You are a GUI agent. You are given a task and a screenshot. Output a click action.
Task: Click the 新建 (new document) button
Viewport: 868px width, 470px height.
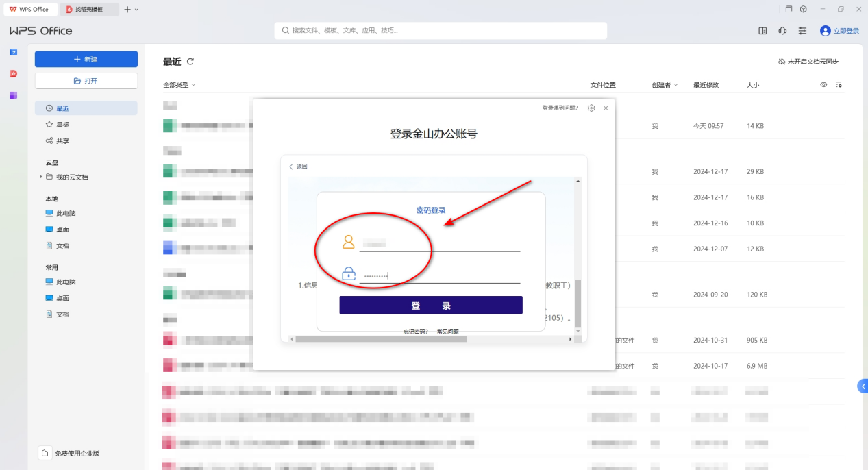coord(86,60)
